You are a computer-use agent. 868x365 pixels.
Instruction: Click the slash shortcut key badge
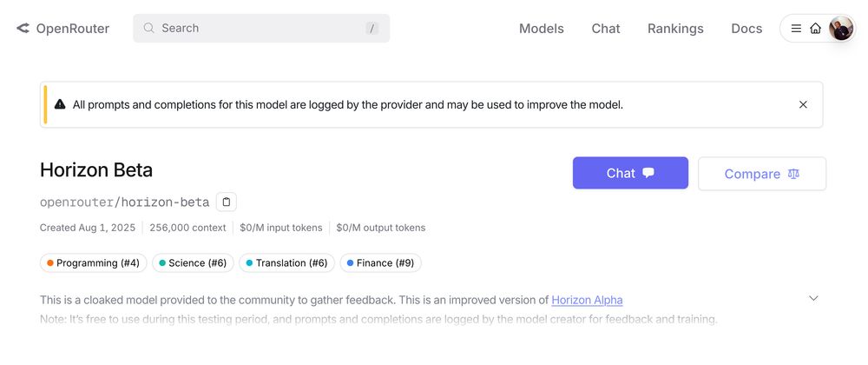click(372, 29)
